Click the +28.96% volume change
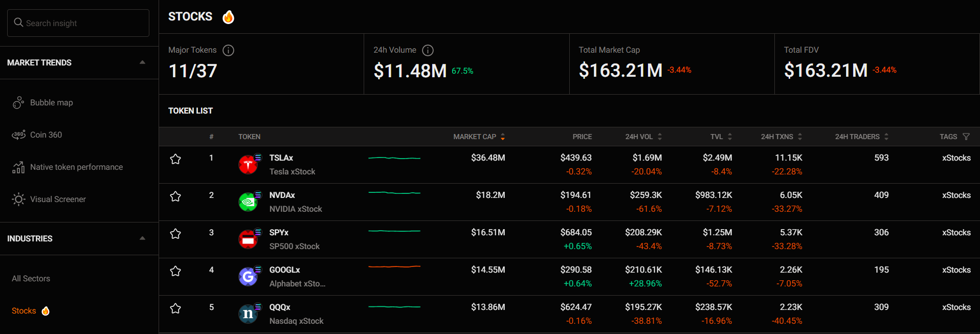The height and width of the screenshot is (334, 980). [x=645, y=284]
